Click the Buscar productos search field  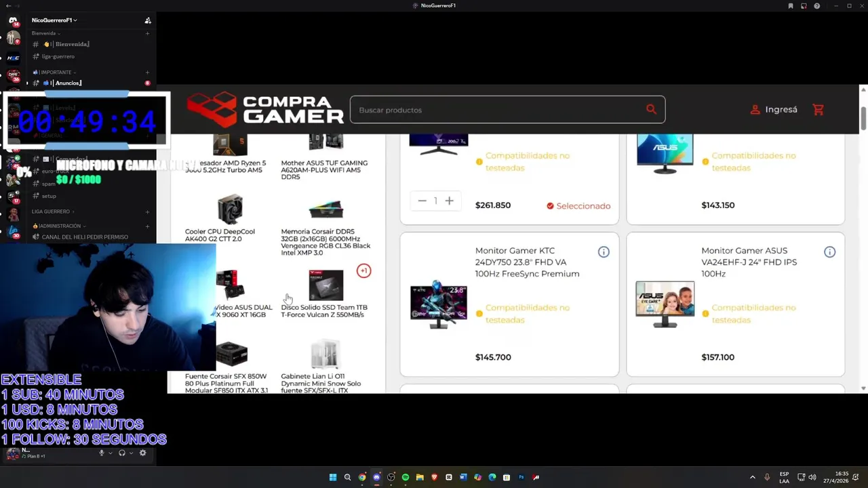[x=507, y=110]
